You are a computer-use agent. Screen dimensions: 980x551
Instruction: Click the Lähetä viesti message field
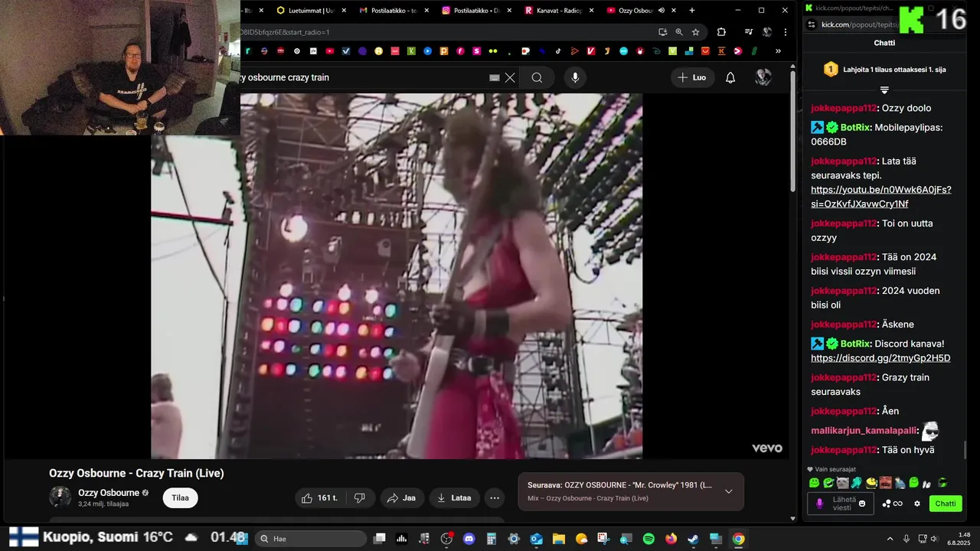(842, 504)
